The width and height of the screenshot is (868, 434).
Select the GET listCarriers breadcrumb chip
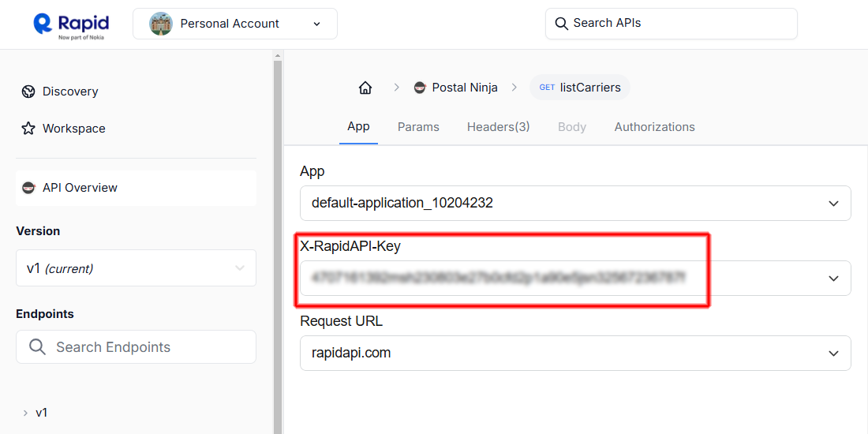(580, 88)
